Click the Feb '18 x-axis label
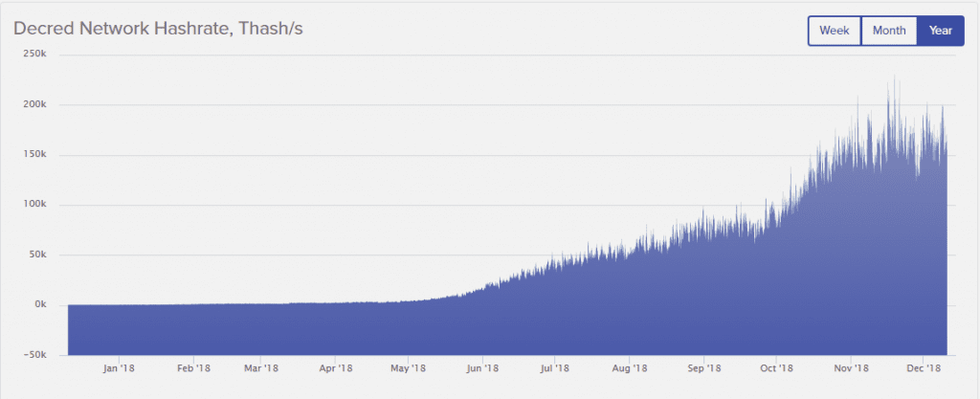This screenshot has width=980, height=399. pyautogui.click(x=193, y=368)
